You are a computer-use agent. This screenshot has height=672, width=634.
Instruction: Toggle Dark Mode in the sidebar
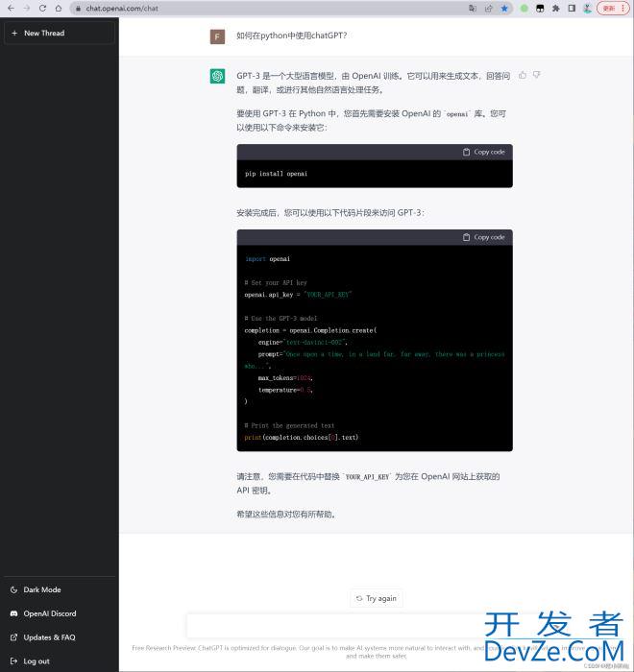(60, 590)
